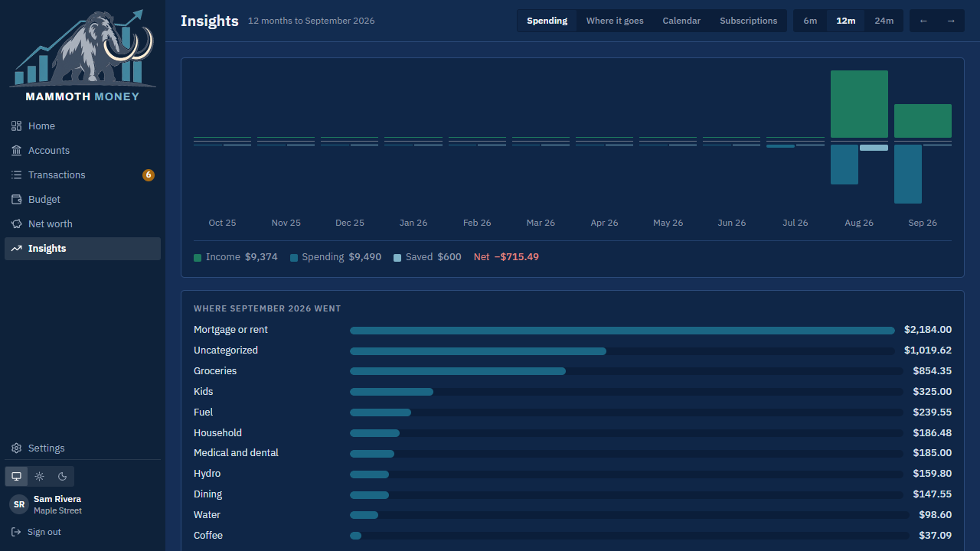Click the Medical and dental label
980x551 pixels.
[236, 453]
